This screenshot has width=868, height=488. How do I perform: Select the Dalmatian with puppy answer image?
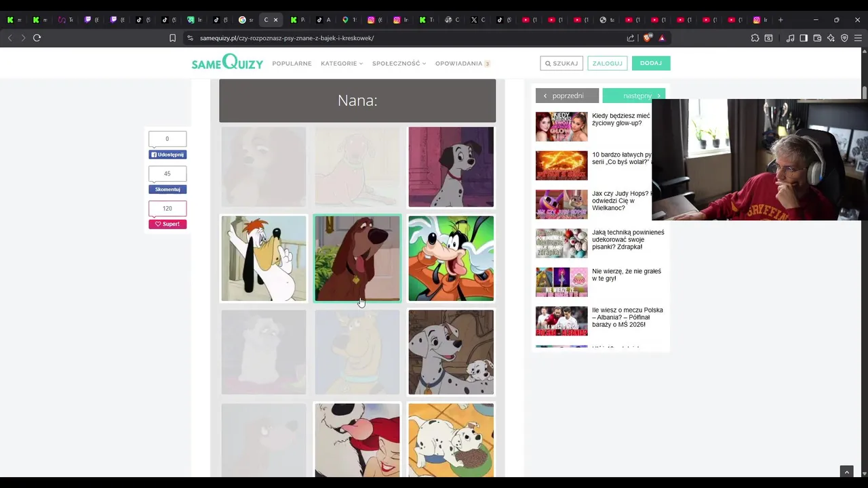(x=451, y=352)
